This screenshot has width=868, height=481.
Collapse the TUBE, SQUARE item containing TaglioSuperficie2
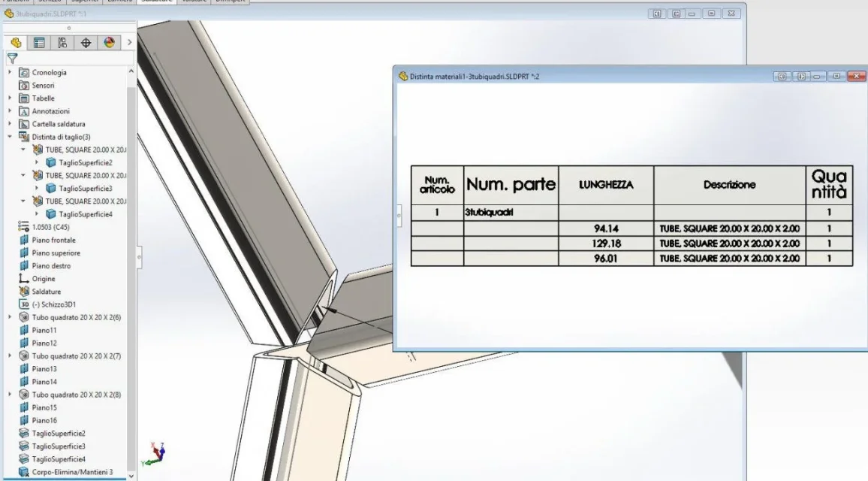coord(23,150)
